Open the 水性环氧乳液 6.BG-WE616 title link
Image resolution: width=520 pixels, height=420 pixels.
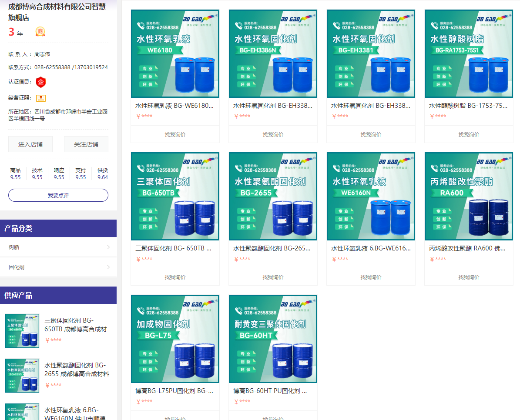[x=371, y=248]
